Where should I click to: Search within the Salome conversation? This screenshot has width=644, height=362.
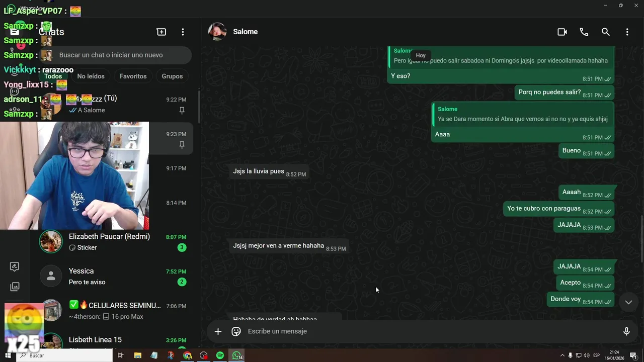click(606, 32)
